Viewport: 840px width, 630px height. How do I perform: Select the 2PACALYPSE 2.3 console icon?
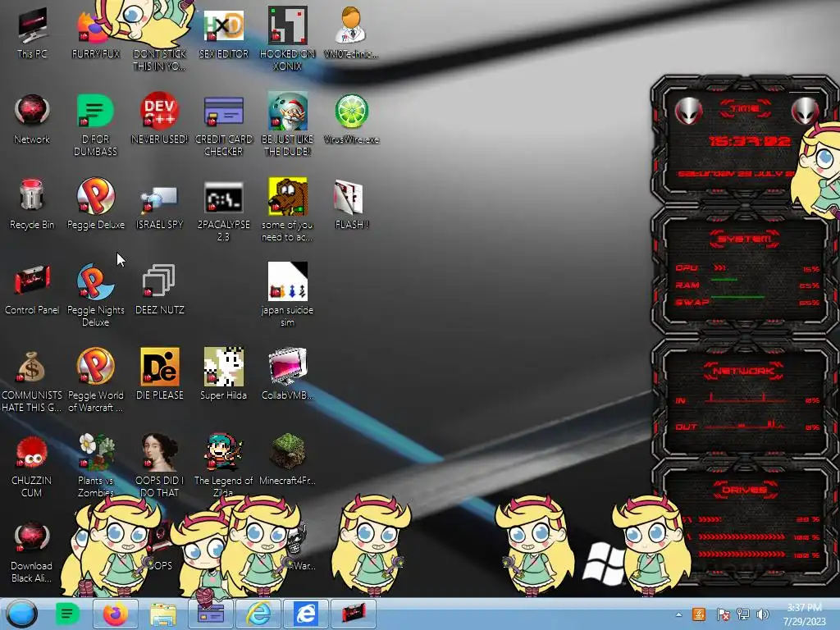click(223, 197)
